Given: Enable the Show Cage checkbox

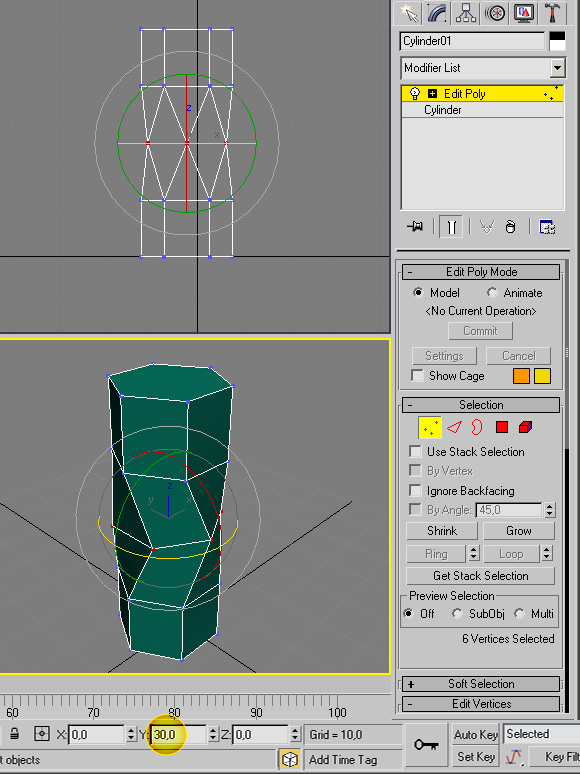Looking at the screenshot, I should pos(417,376).
